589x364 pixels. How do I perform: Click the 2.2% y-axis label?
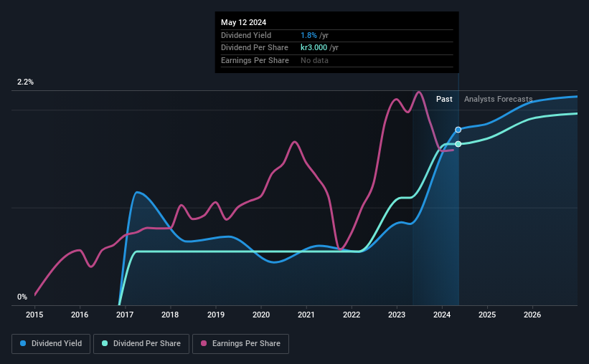[25, 82]
